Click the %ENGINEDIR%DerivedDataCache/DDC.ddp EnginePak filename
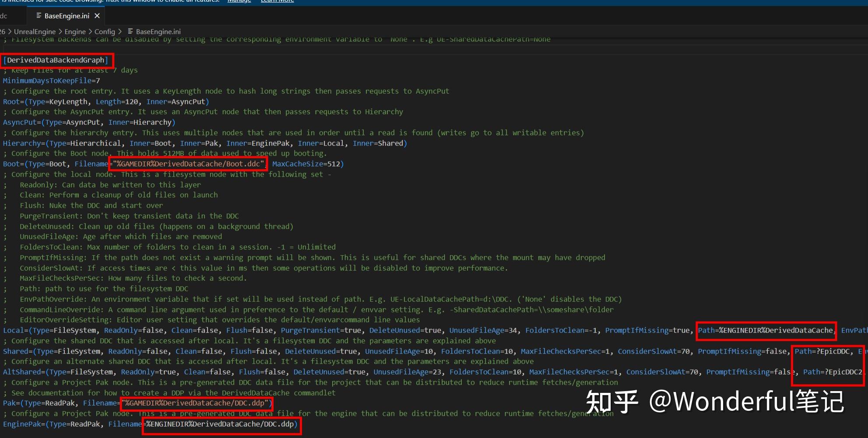The height and width of the screenshot is (438, 868). tap(220, 424)
